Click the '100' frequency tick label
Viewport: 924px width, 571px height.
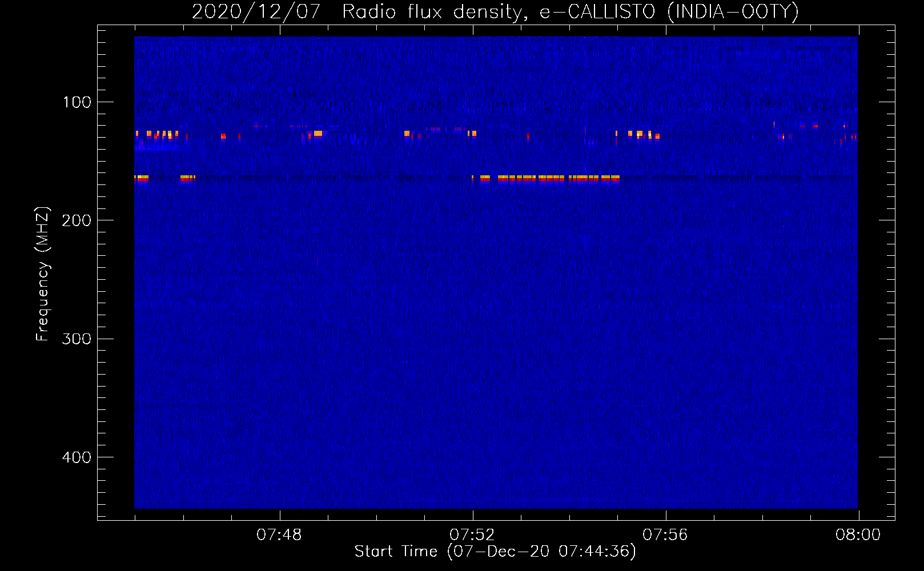(x=77, y=102)
